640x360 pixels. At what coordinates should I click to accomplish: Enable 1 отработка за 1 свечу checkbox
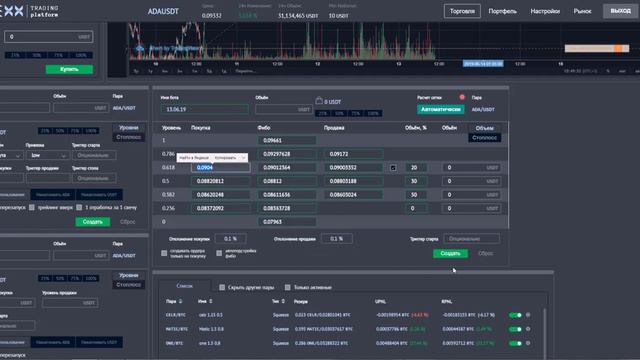(79, 207)
